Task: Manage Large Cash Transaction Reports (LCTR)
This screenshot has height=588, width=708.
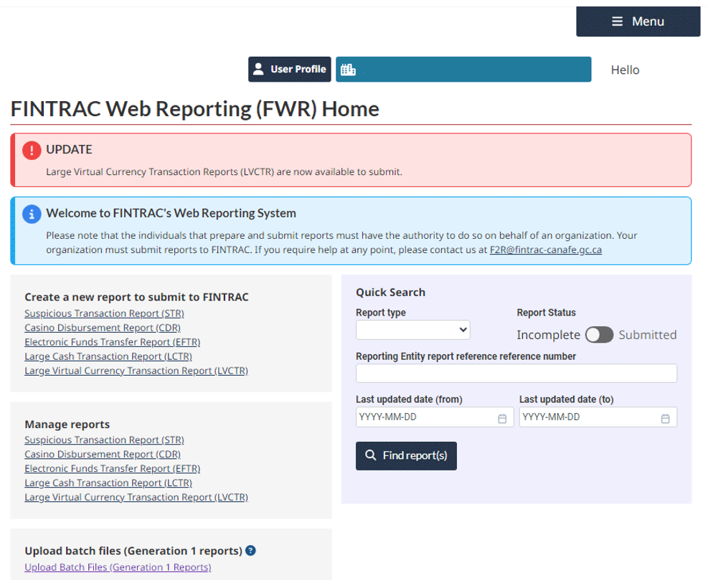Action: 108,483
